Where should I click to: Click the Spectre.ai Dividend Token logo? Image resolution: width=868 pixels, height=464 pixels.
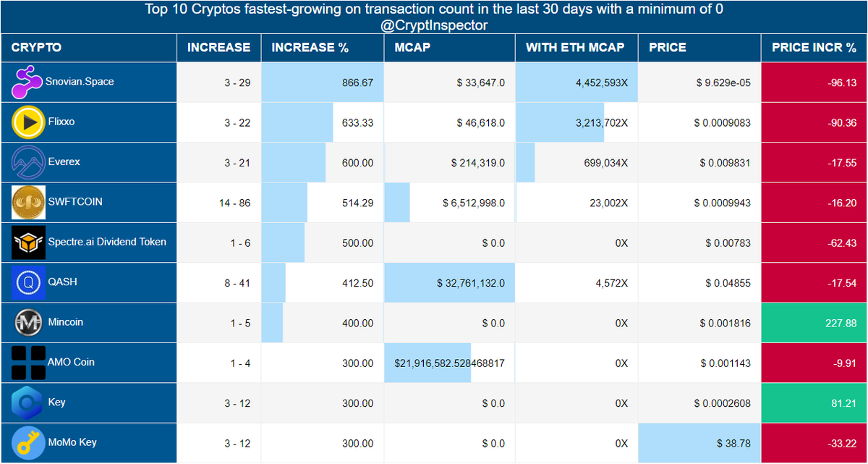coord(28,242)
